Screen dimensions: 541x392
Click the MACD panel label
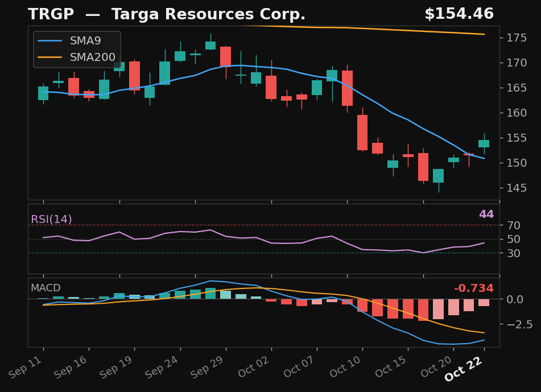pyautogui.click(x=46, y=288)
